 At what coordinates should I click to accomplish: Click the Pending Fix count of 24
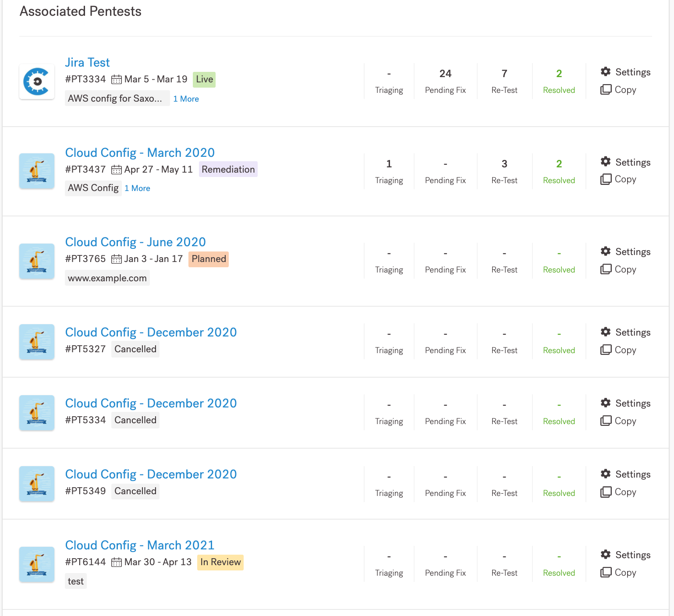pos(445,74)
